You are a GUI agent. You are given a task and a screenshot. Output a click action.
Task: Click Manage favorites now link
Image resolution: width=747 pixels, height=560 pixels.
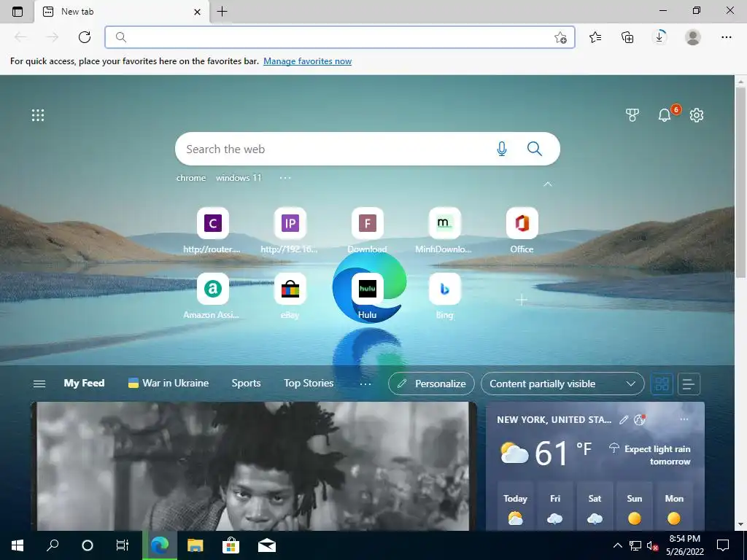(x=307, y=61)
